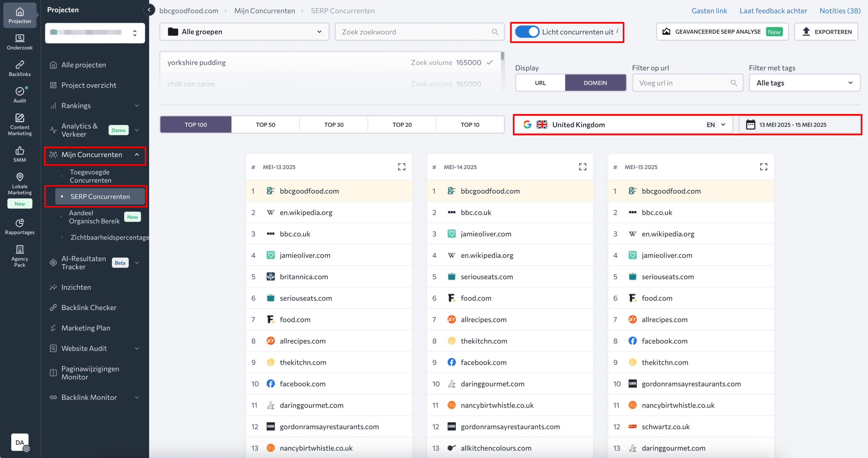Click the calendar icon in date range

tap(750, 125)
